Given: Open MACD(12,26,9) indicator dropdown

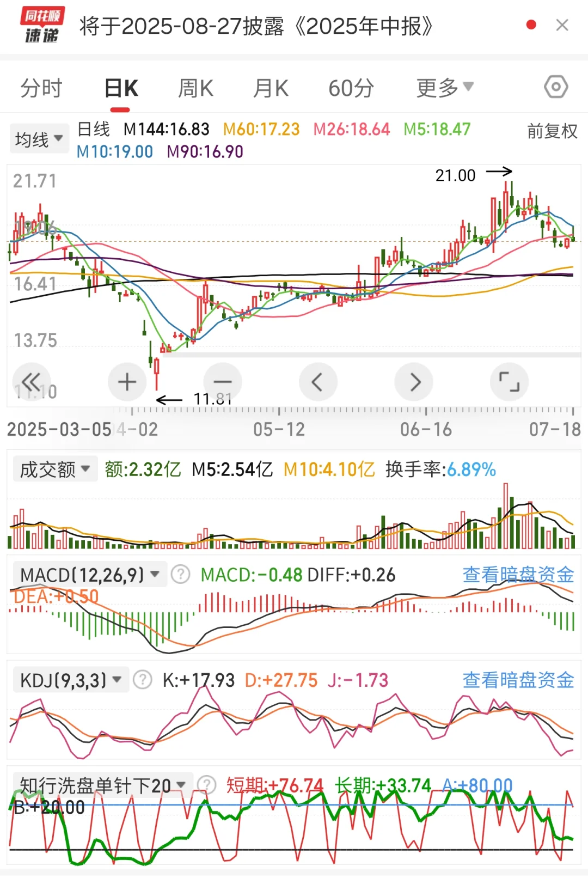Looking at the screenshot, I should 89,575.
